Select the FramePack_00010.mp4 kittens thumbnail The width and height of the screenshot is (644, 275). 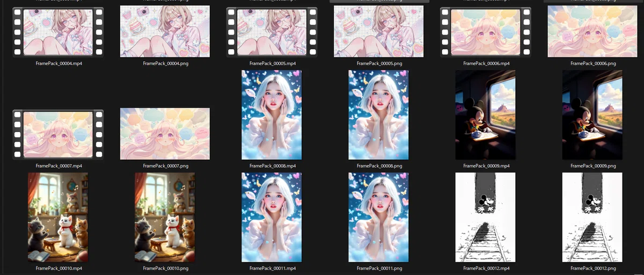(x=58, y=217)
